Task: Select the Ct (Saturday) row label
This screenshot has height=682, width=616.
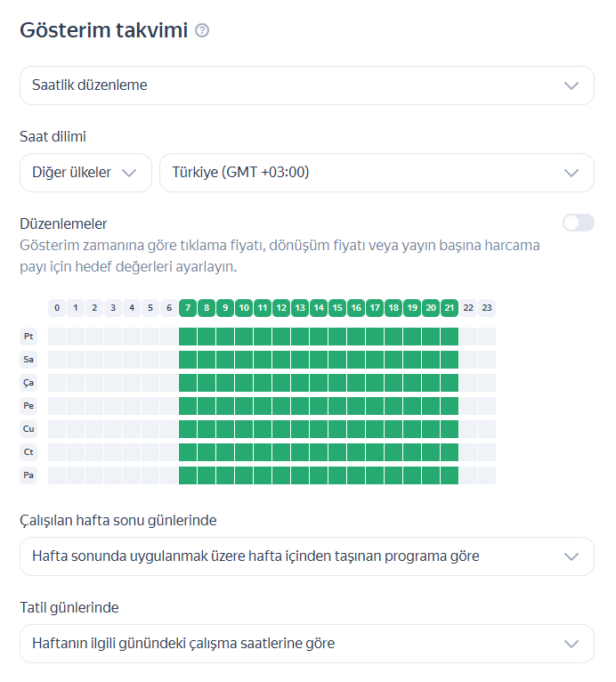Action: pyautogui.click(x=29, y=452)
